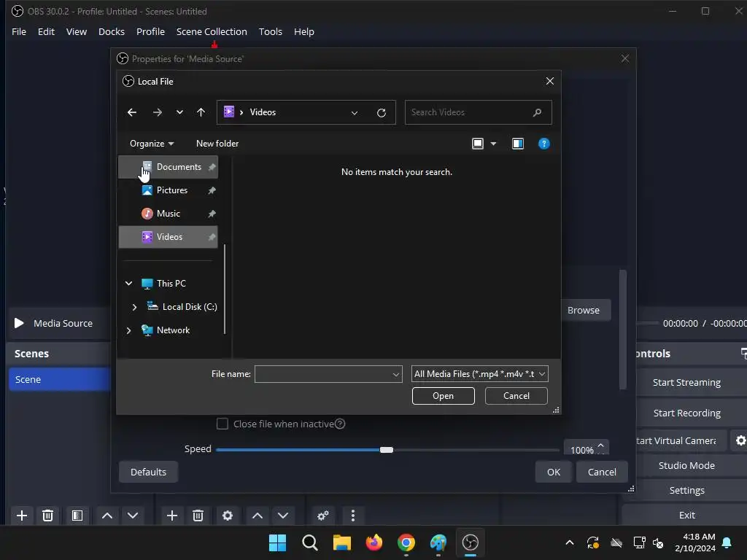Open Google Chrome from taskbar
Viewport: 747px width, 560px height.
406,542
